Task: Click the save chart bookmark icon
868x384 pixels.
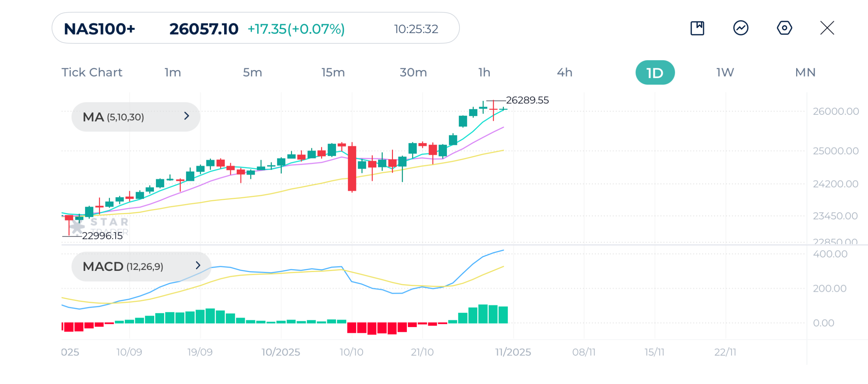Action: tap(697, 28)
